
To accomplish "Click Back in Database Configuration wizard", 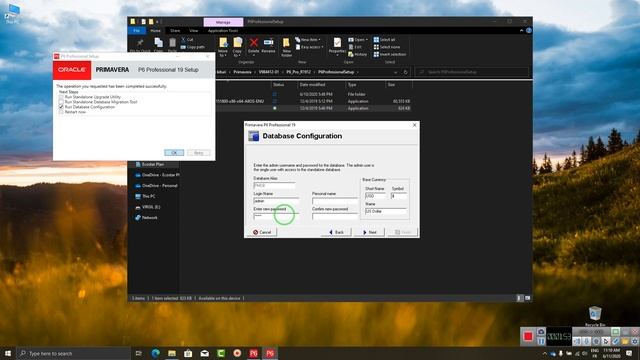I will pyautogui.click(x=336, y=232).
